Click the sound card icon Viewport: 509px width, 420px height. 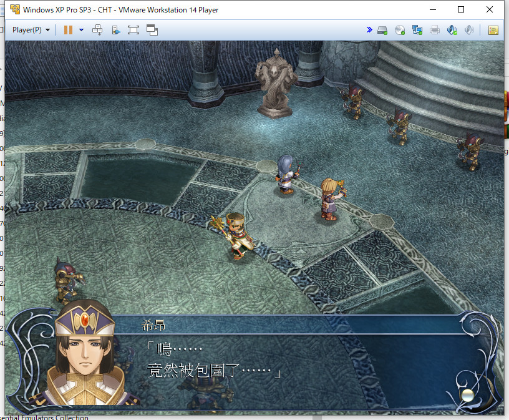pos(452,30)
